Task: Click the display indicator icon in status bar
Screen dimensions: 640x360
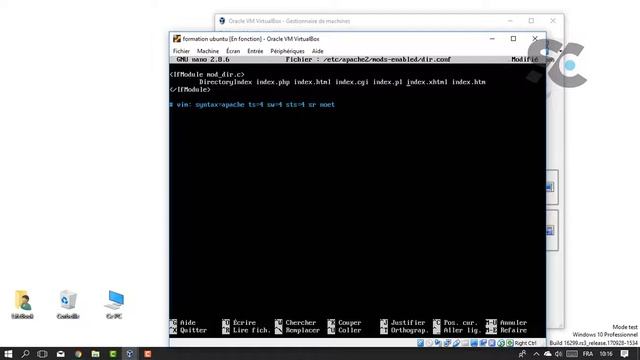Action: [x=474, y=343]
